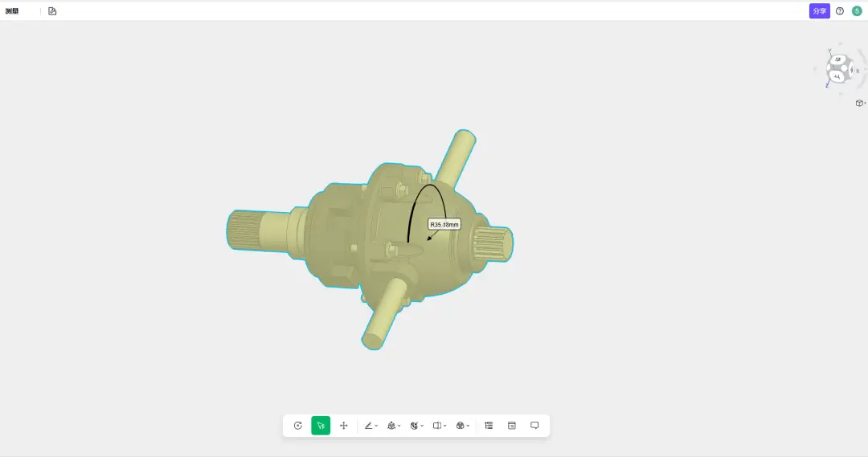The height and width of the screenshot is (457, 868).
Task: Click the edit file icon in header
Action: (52, 11)
